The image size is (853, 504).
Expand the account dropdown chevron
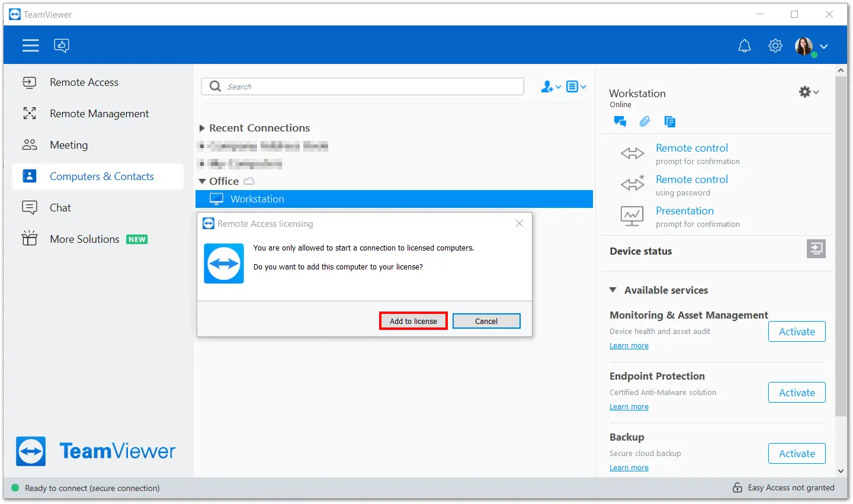[824, 46]
